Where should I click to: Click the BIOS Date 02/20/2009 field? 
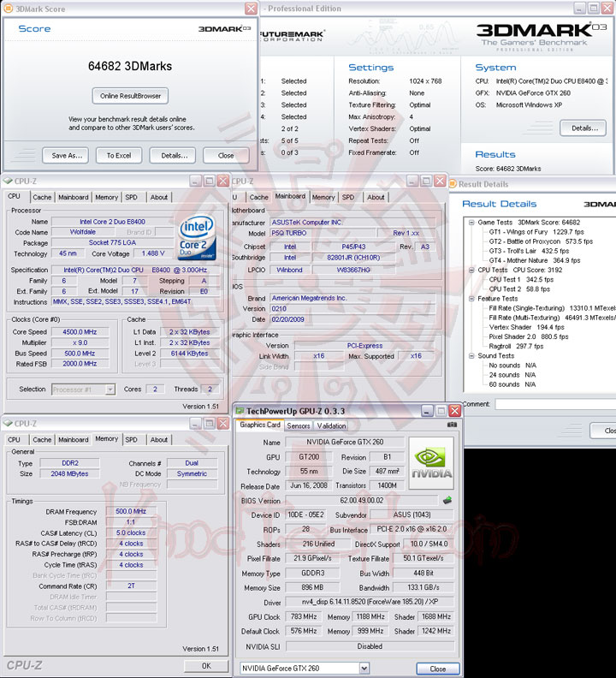click(352, 319)
